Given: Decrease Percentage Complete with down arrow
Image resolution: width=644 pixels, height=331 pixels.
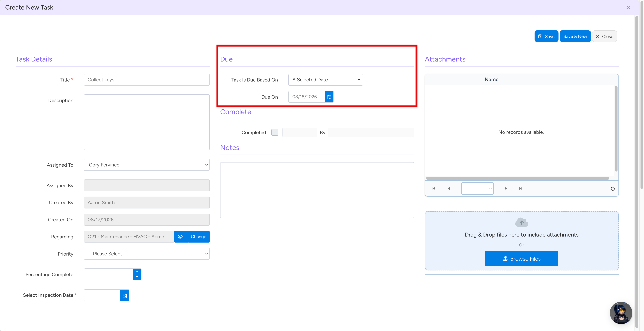Looking at the screenshot, I should pyautogui.click(x=137, y=277).
